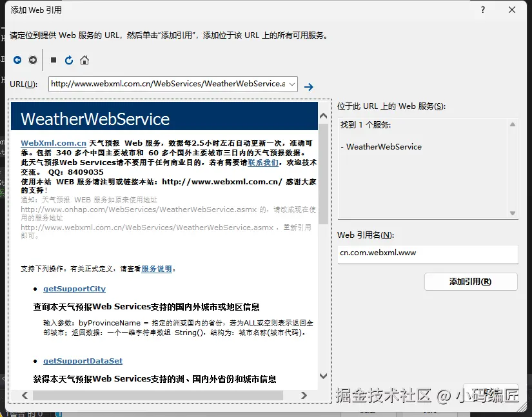Click the '找到 1 个服务:' text
Screen dimensions: 532x417
click(x=366, y=125)
